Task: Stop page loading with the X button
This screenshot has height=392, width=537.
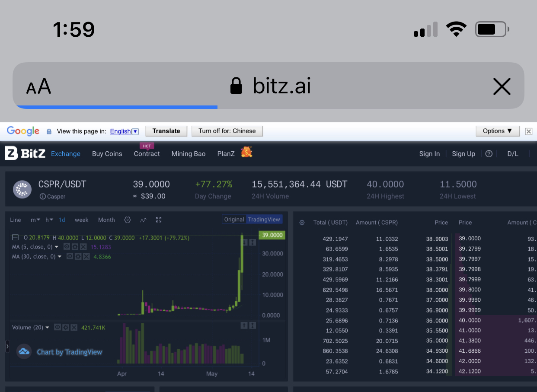Action: click(502, 86)
